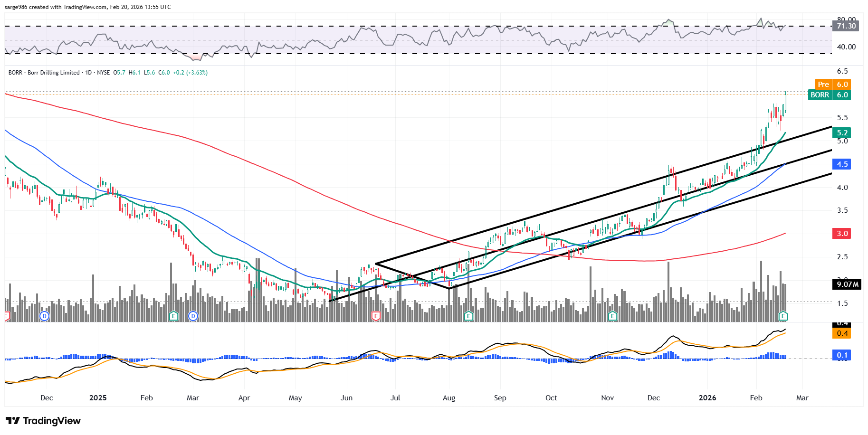Click the red 3.0 moving average label
The image size is (868, 435).
[x=842, y=234]
